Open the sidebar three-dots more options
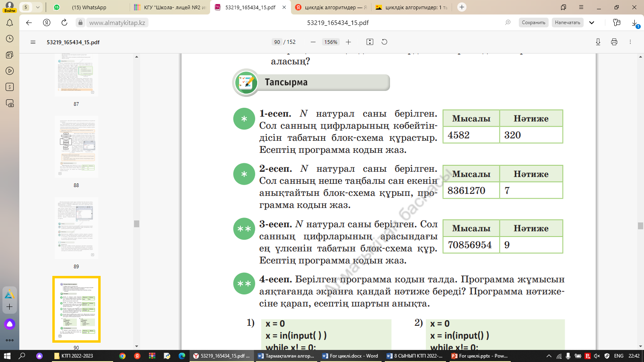Viewport: 644px width, 362px height. pos(10,340)
